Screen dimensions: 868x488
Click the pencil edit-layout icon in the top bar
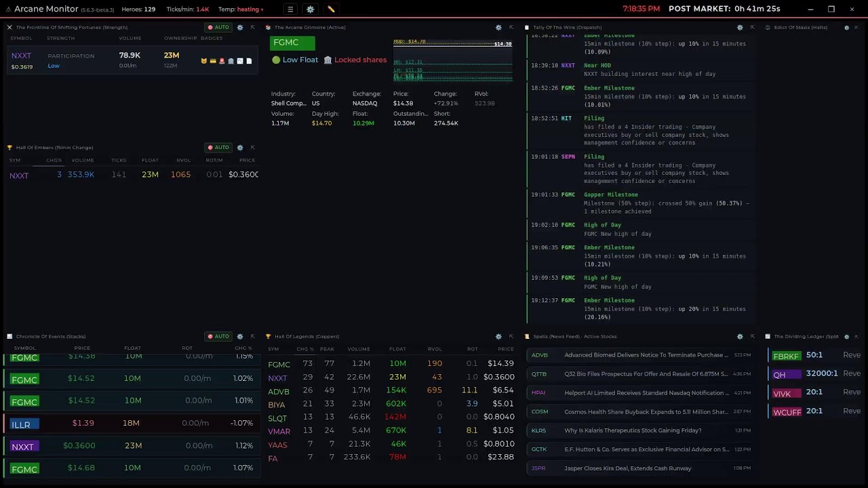pos(331,9)
